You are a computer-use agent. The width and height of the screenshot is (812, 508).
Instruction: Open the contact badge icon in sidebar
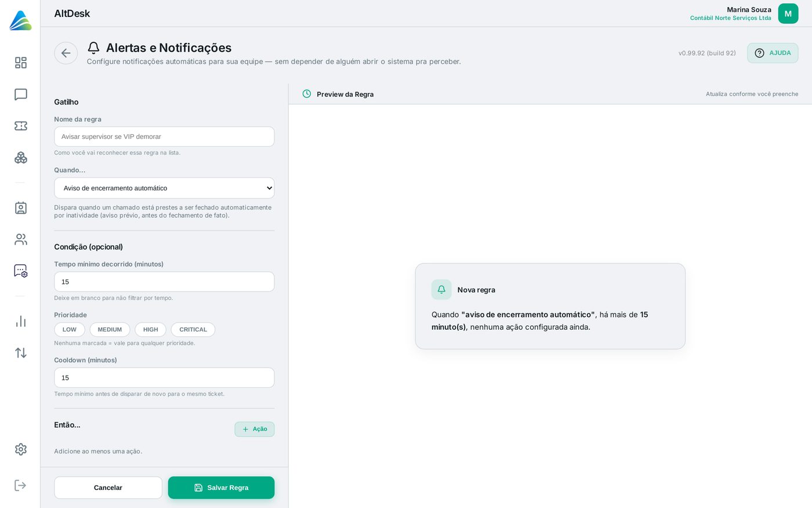(x=21, y=208)
